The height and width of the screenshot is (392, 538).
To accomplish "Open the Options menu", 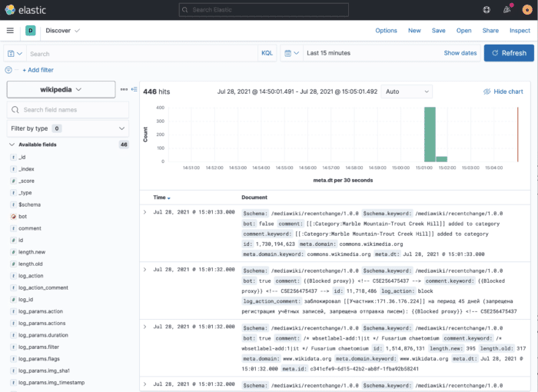I will [386, 31].
